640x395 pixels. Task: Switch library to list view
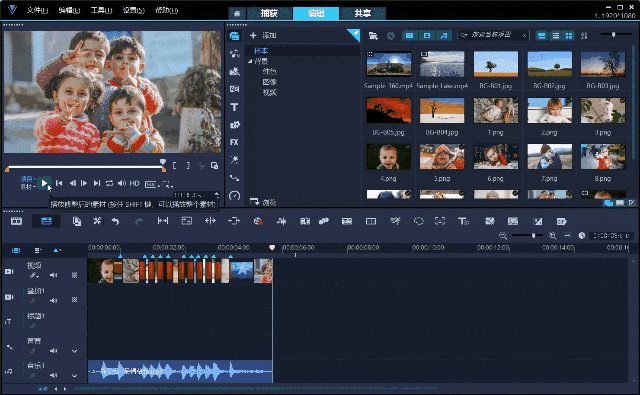pyautogui.click(x=556, y=36)
